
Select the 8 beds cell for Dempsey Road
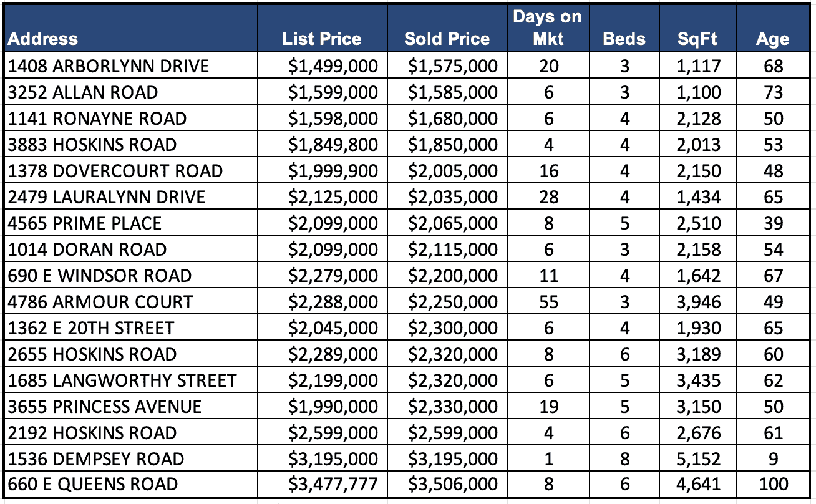(624, 459)
